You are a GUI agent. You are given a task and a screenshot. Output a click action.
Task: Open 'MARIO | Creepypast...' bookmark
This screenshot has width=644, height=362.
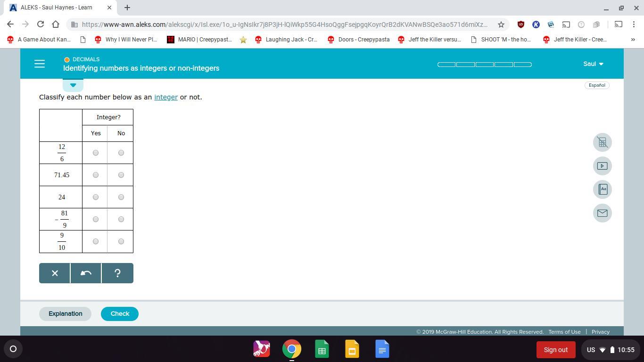pyautogui.click(x=199, y=40)
